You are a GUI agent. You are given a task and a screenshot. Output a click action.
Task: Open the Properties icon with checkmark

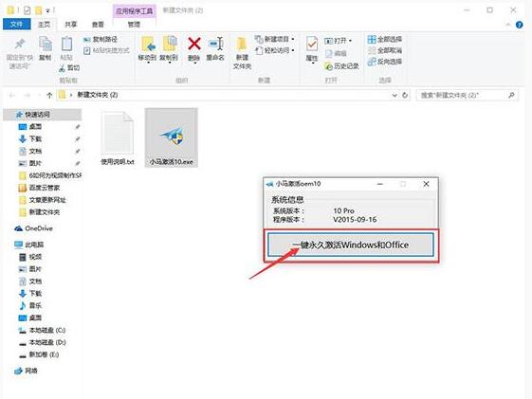click(311, 44)
